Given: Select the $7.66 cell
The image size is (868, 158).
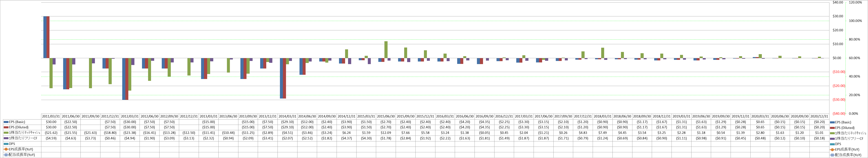Looking at the screenshot, I should click(406, 133).
